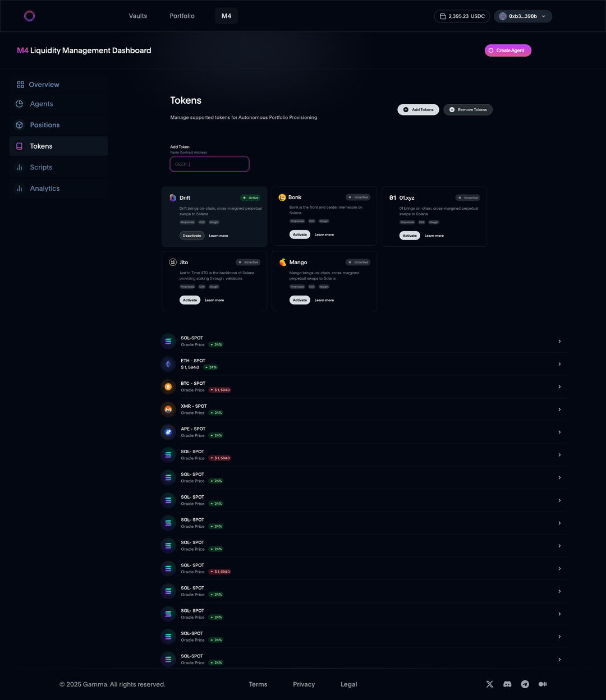The image size is (606, 700).
Task: Click the Bonk Inactive status badge
Action: [358, 197]
